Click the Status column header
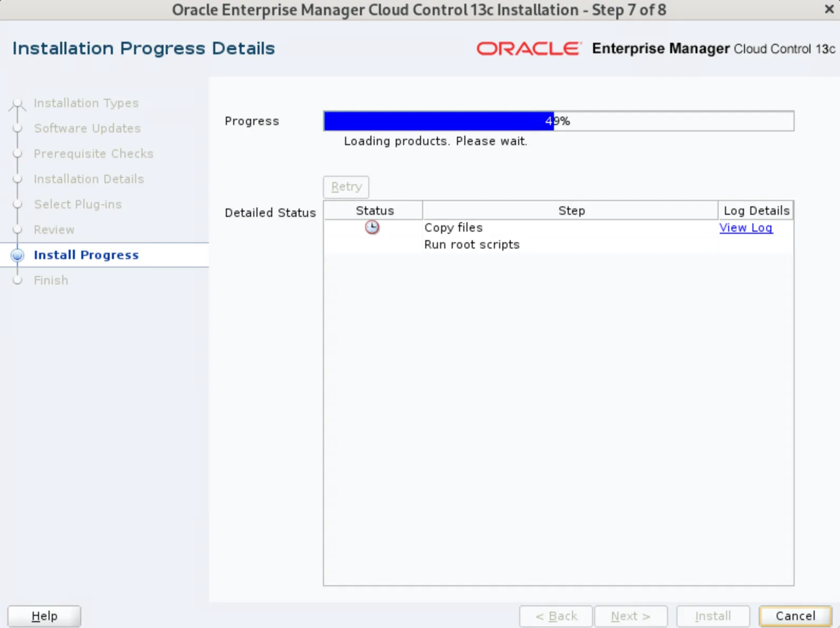Viewport: 840px width, 628px height. point(374,211)
